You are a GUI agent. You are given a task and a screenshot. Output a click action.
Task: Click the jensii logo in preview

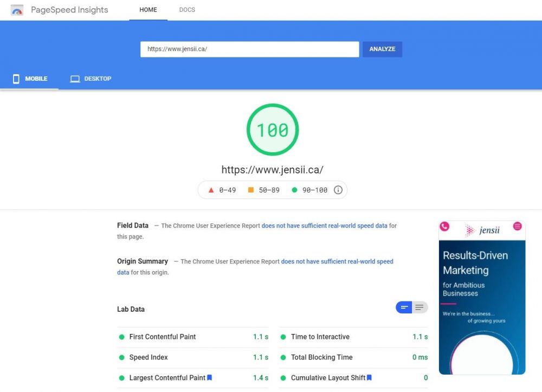(482, 231)
